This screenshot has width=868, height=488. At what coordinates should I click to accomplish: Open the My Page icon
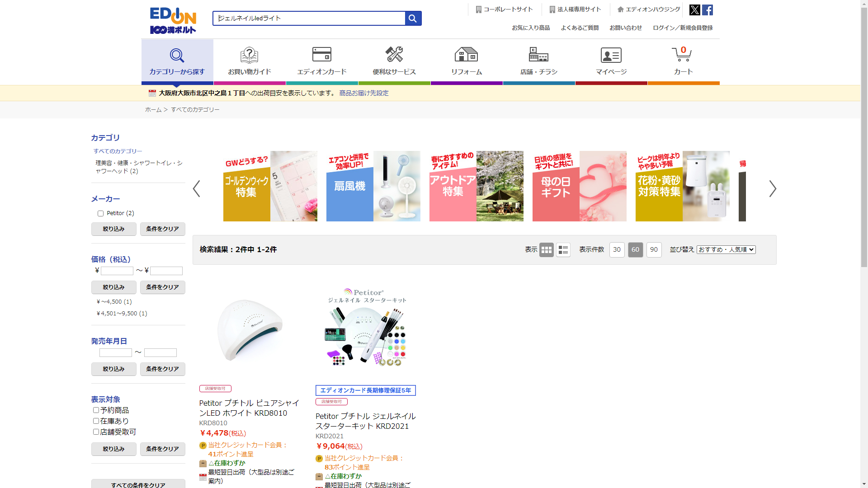tap(611, 61)
